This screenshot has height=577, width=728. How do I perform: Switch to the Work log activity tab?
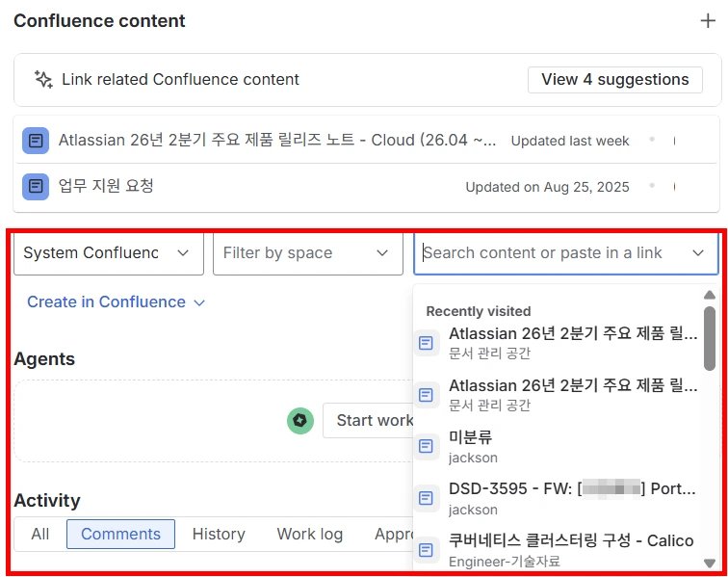click(310, 535)
